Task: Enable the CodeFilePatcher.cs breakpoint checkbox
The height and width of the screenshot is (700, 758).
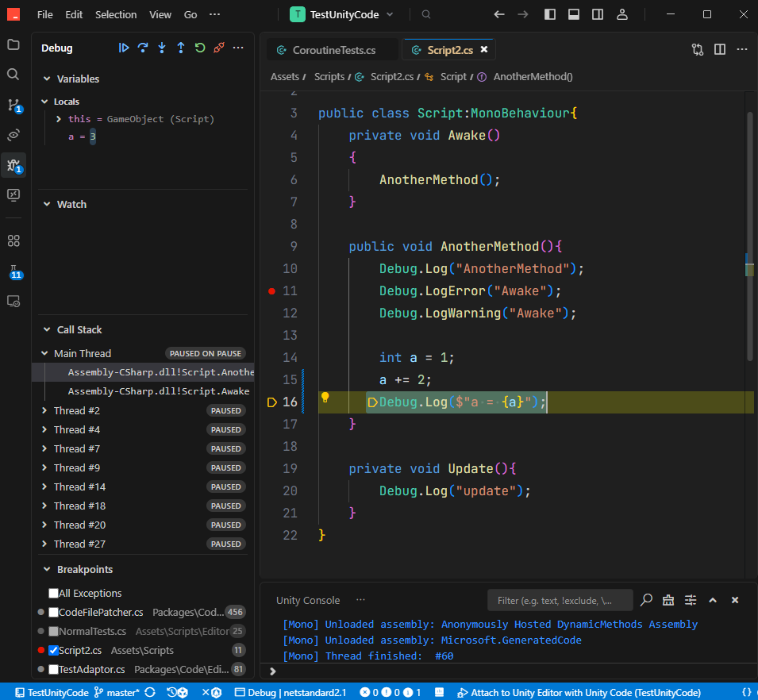Action: [x=53, y=612]
